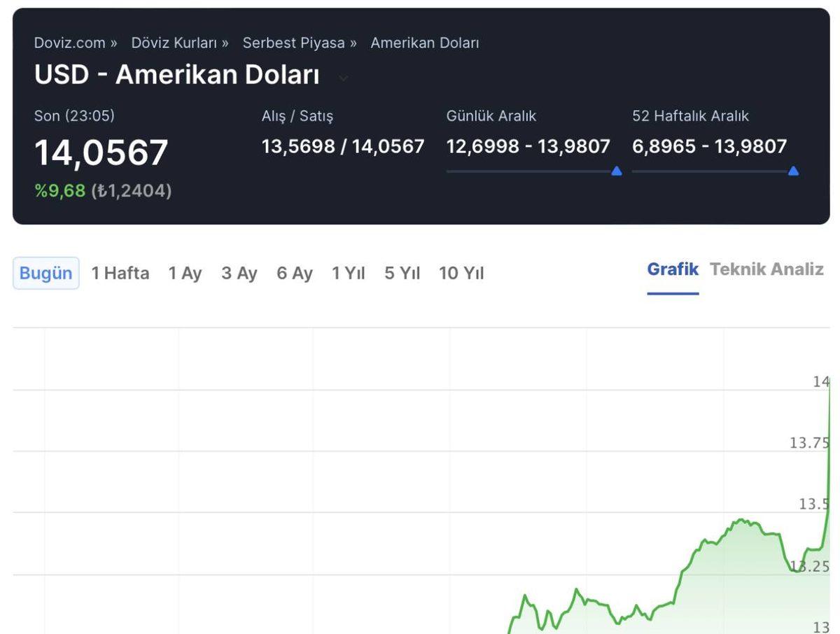Click the latest price value 14,0567

[x=101, y=150]
